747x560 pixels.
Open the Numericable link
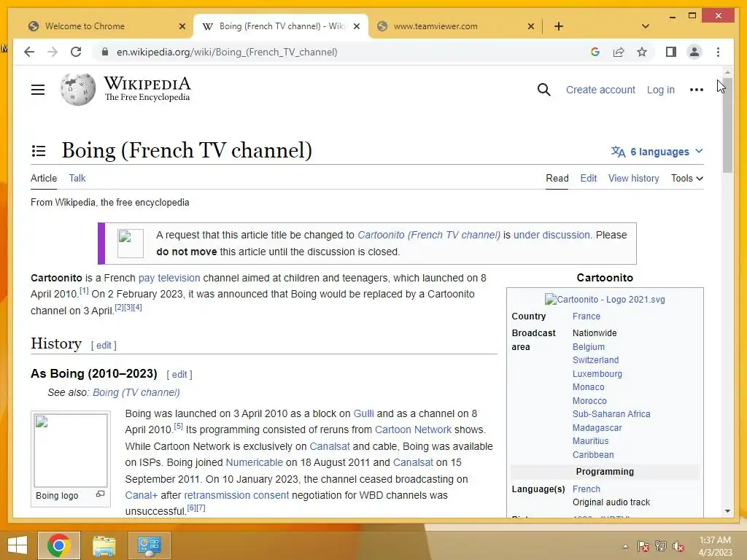tap(254, 462)
